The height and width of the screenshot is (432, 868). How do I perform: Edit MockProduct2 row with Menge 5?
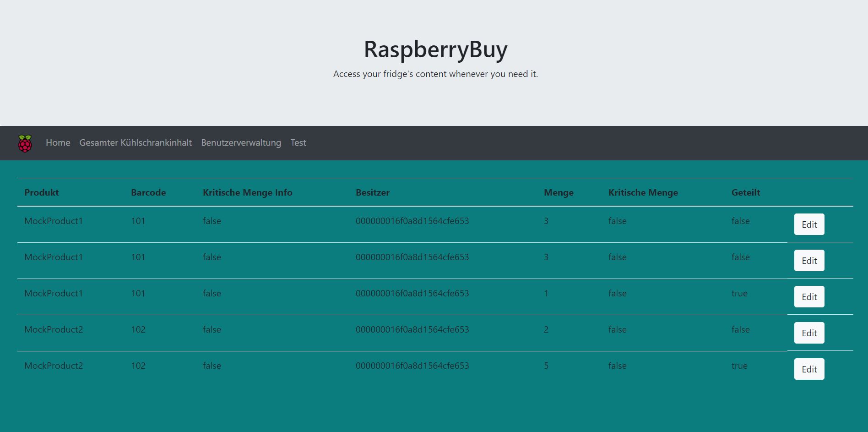[809, 369]
